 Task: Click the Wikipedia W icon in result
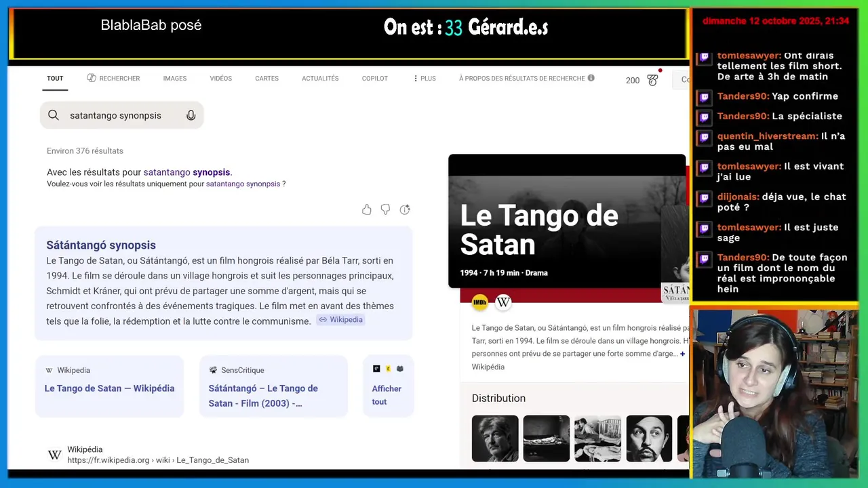point(55,455)
